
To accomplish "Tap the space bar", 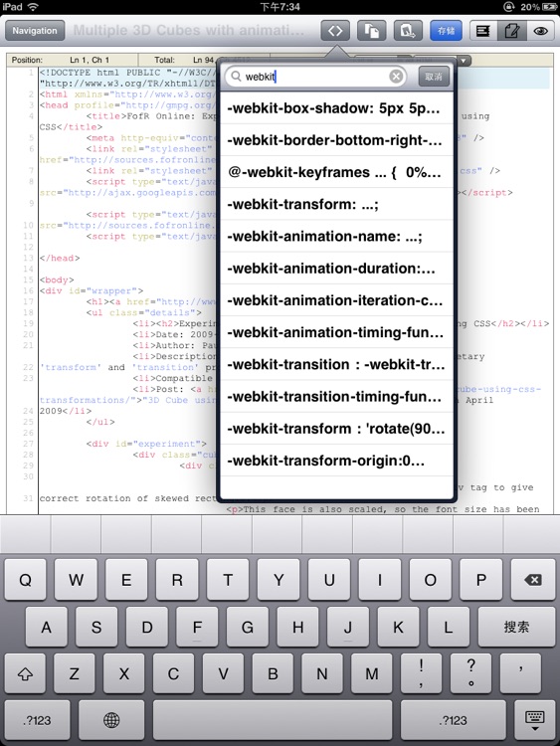I will tap(273, 720).
